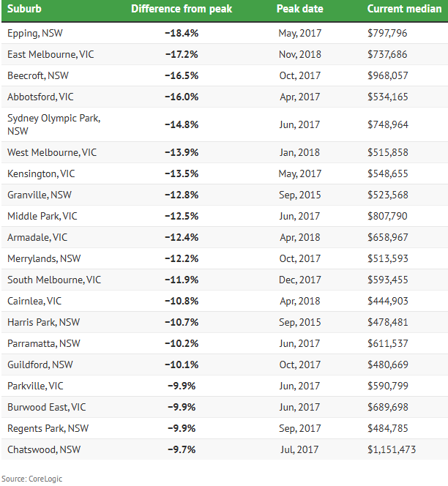Click West Melbourne's Jan, 2018 peak date
Image resolution: width=448 pixels, height=486 pixels.
click(x=299, y=152)
